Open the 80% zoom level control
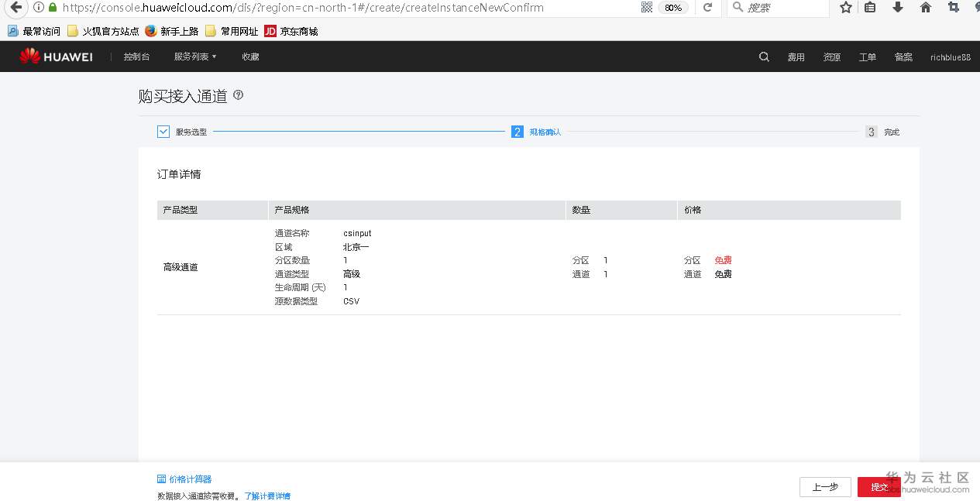The width and height of the screenshot is (980, 501). point(673,8)
